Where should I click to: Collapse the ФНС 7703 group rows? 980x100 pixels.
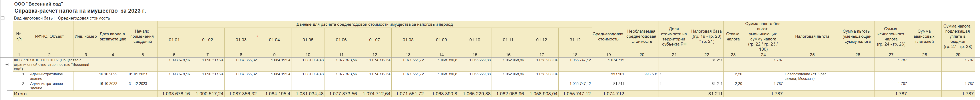[6, 65]
